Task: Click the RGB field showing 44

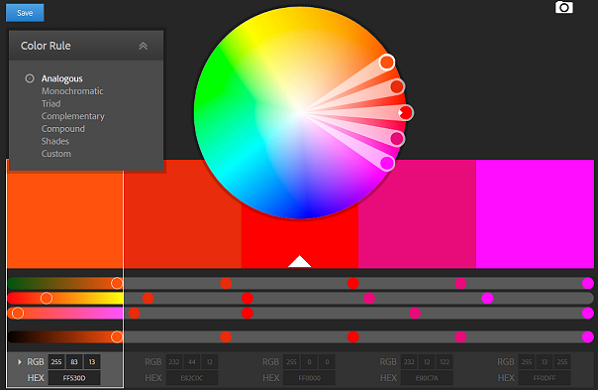Action: [x=192, y=362]
